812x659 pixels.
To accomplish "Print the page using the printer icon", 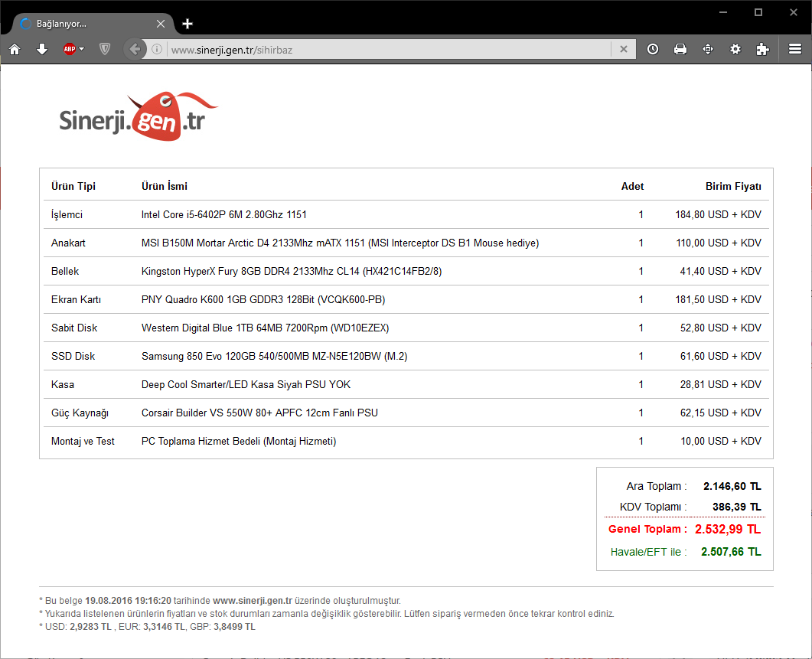I will 680,49.
